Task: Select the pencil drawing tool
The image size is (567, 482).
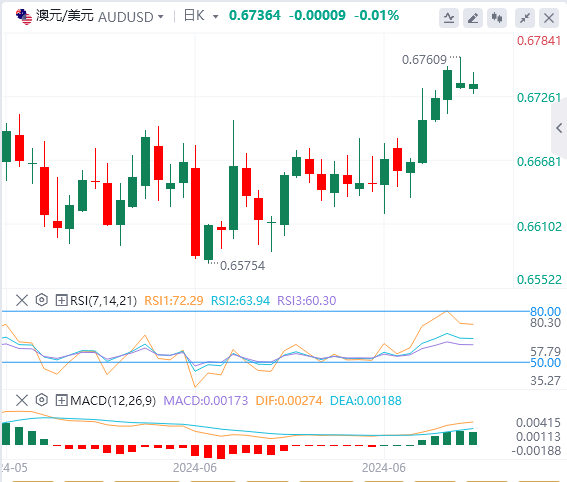Action: (473, 18)
